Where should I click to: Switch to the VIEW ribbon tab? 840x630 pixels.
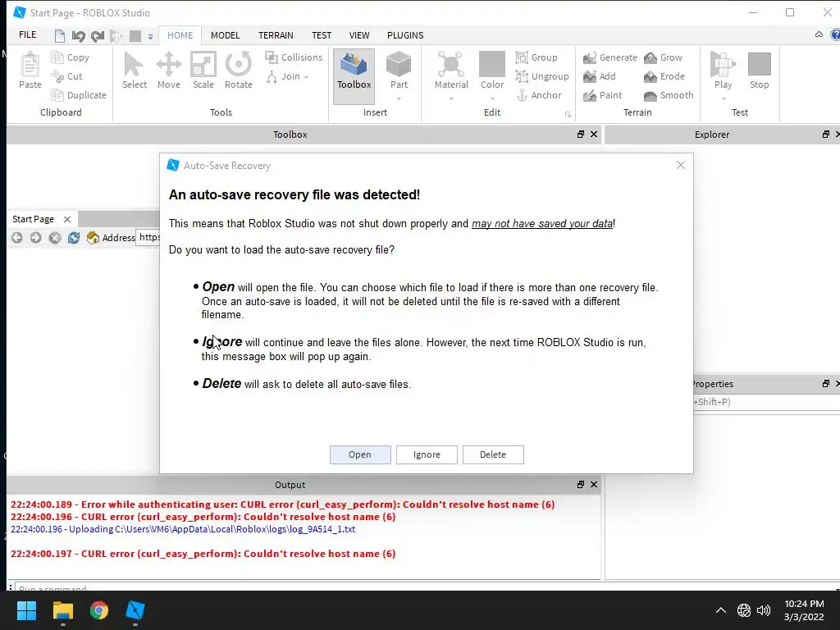point(359,34)
